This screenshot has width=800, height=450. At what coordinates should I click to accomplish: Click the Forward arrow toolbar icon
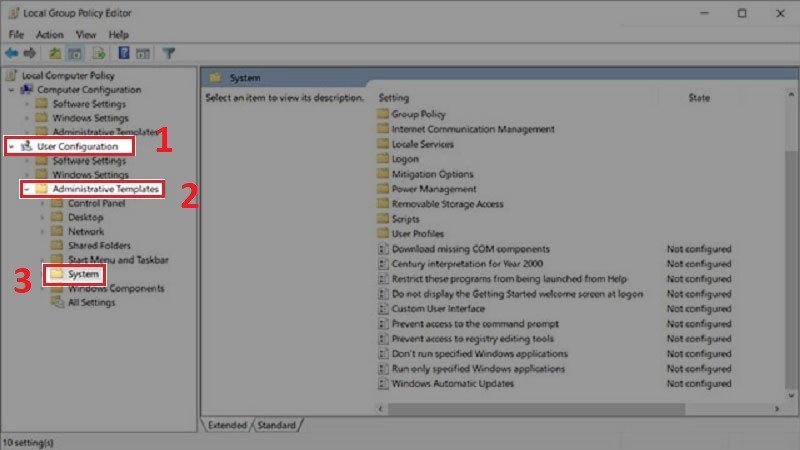[30, 53]
